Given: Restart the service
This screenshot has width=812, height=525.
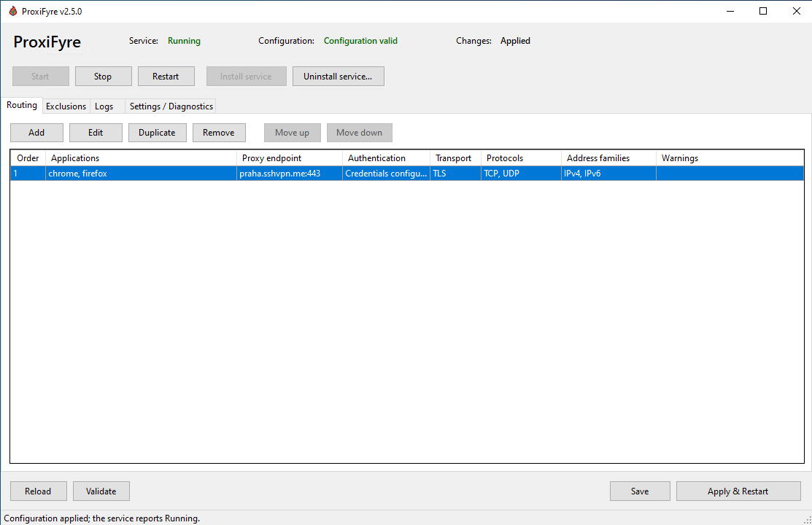Looking at the screenshot, I should 166,76.
